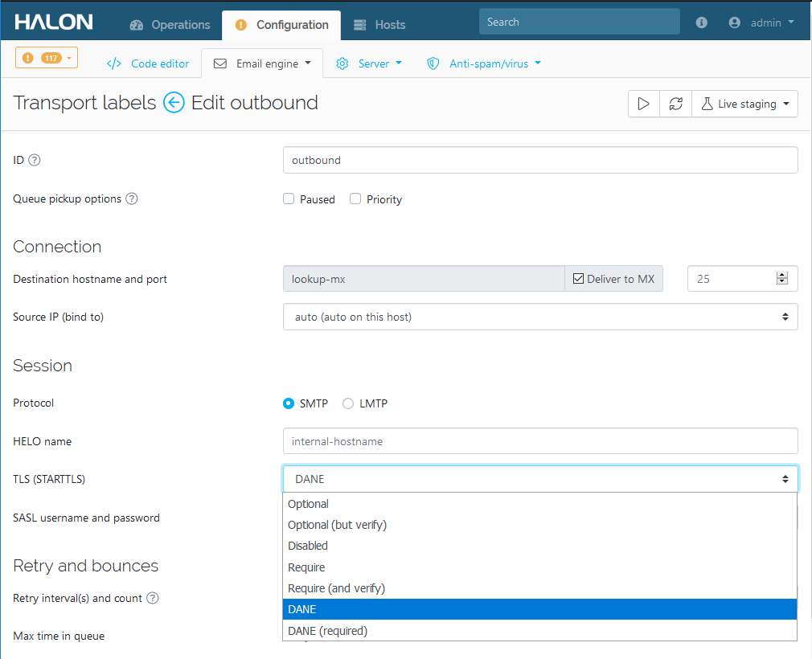Select the LMTP protocol radio button

click(348, 403)
